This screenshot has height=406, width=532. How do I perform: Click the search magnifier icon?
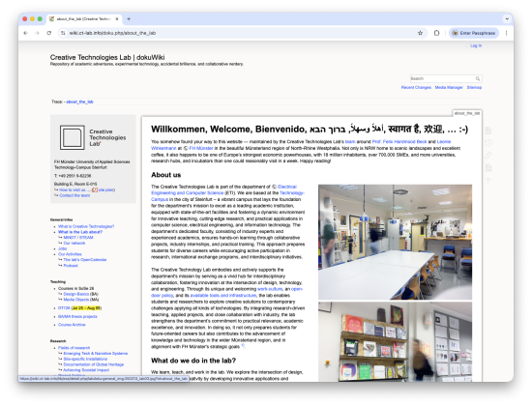pyautogui.click(x=478, y=78)
